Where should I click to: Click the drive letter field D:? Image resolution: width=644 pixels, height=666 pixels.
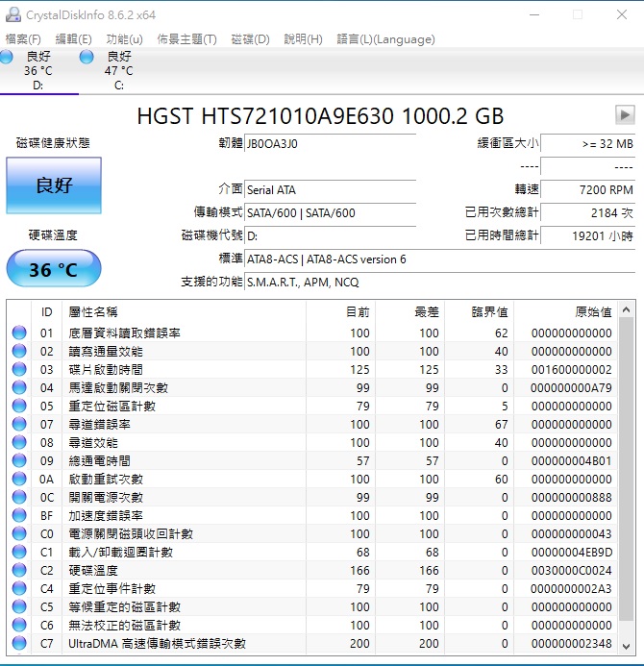pos(330,235)
